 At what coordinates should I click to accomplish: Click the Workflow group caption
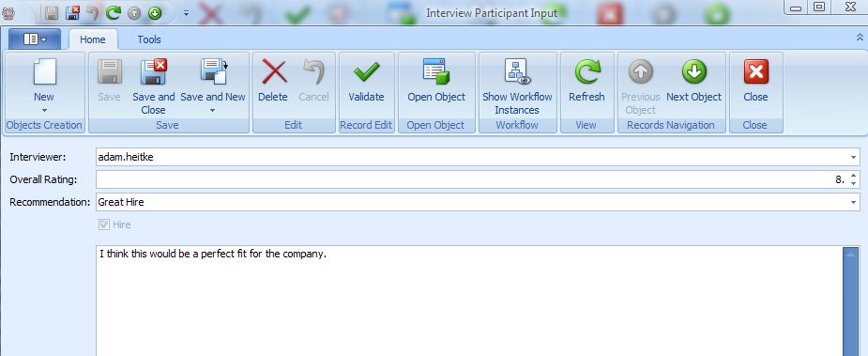tap(517, 125)
